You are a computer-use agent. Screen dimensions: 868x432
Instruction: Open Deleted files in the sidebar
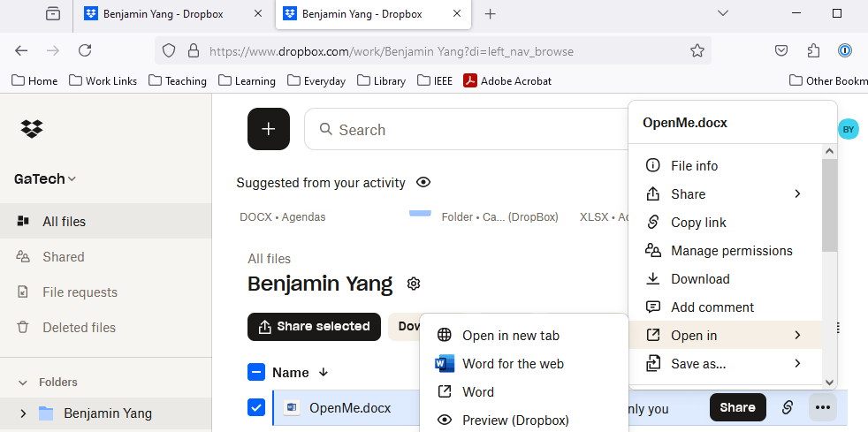79,327
